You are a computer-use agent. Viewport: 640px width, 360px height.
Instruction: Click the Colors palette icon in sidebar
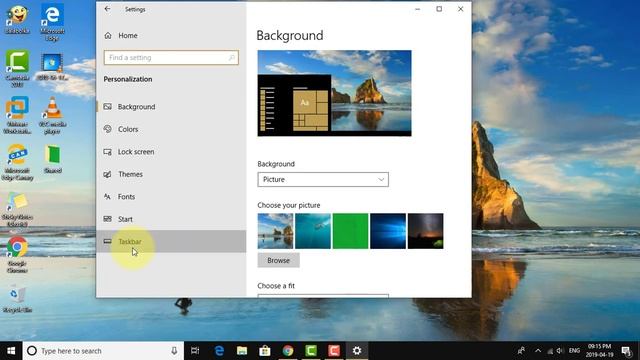tap(107, 129)
